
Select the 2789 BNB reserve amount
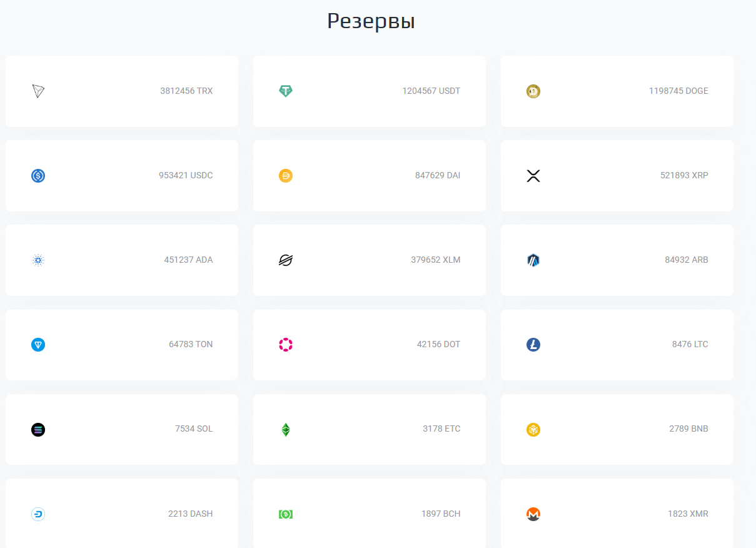pos(688,429)
